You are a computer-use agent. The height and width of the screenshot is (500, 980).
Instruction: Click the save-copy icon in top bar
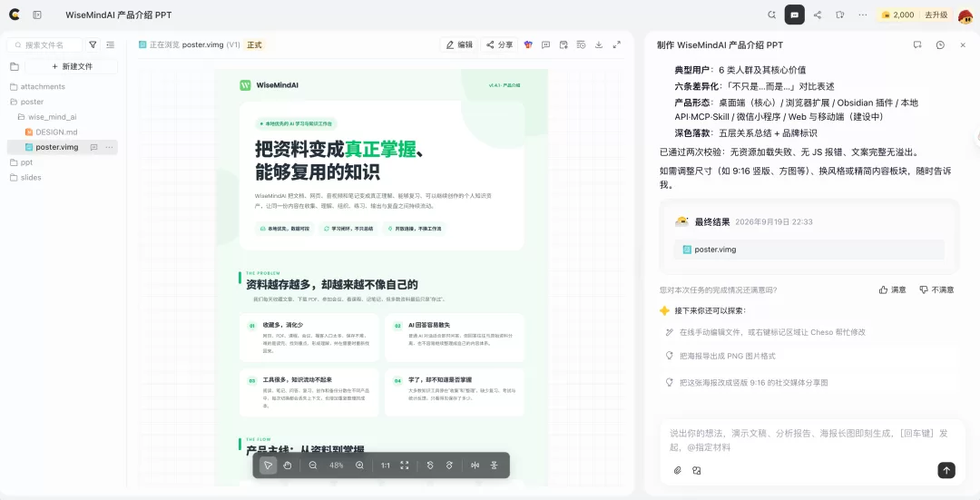(840, 15)
